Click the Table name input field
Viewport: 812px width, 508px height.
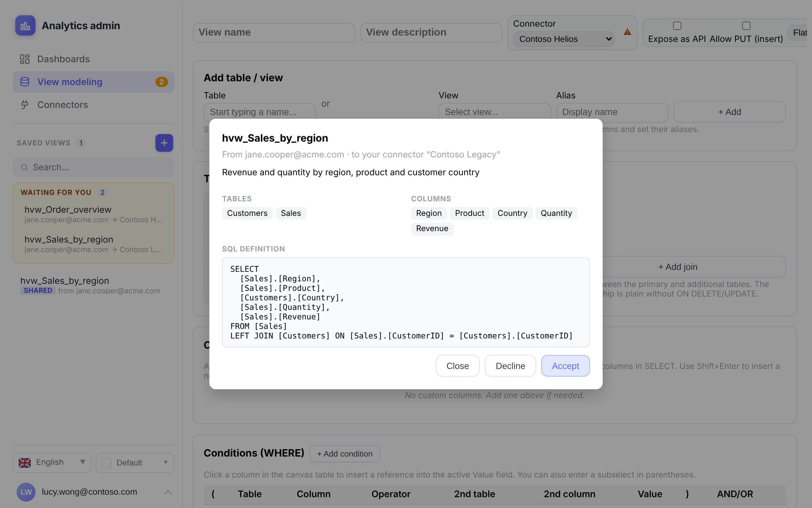coord(260,112)
